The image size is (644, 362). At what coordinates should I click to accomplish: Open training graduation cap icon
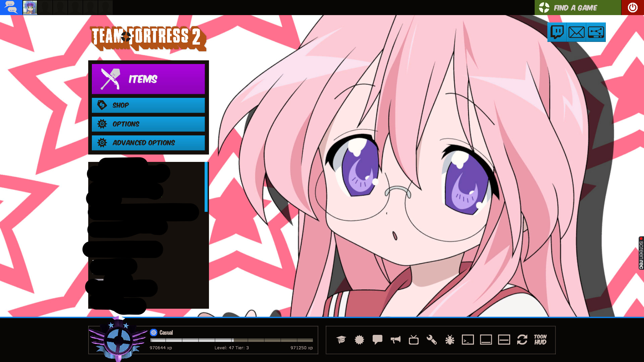pos(341,340)
